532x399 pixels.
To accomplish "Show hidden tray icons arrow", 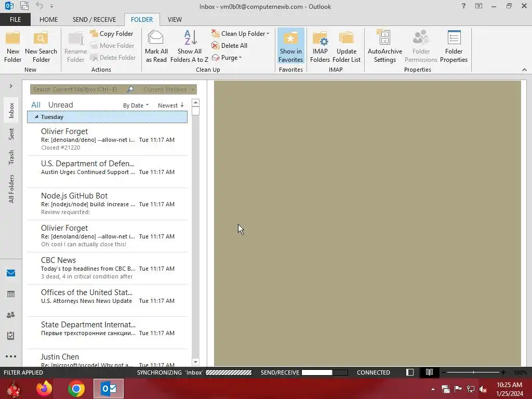I will [433, 389].
